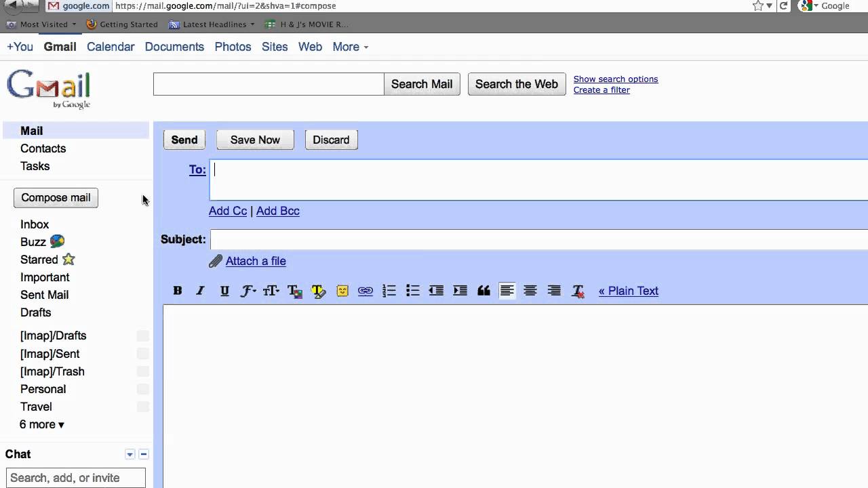Create a bulleted list
This screenshot has height=488, width=868.
[413, 291]
